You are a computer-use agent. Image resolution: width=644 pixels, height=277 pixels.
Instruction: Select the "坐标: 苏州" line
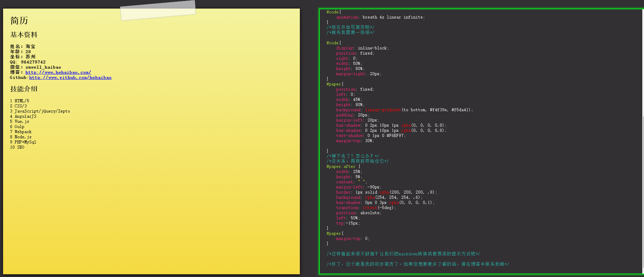23,57
